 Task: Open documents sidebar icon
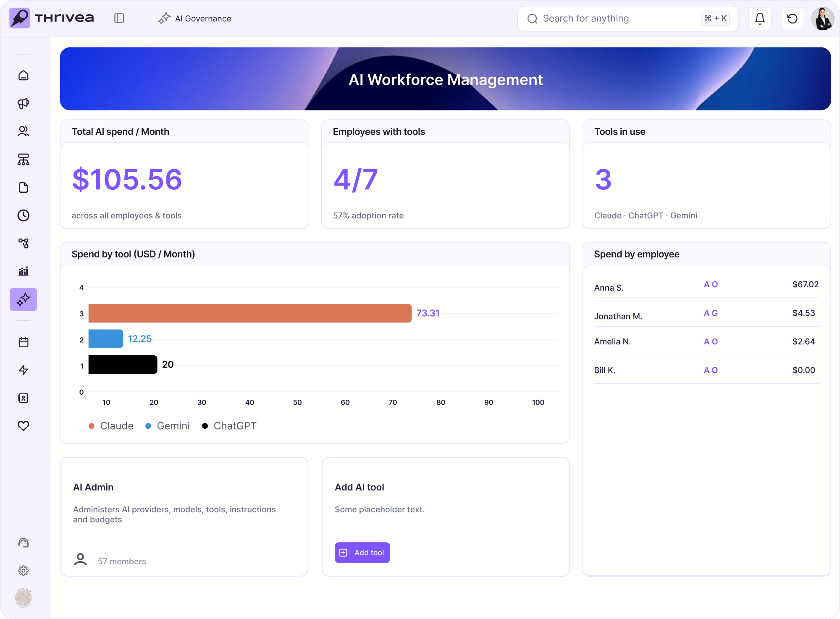tap(24, 187)
